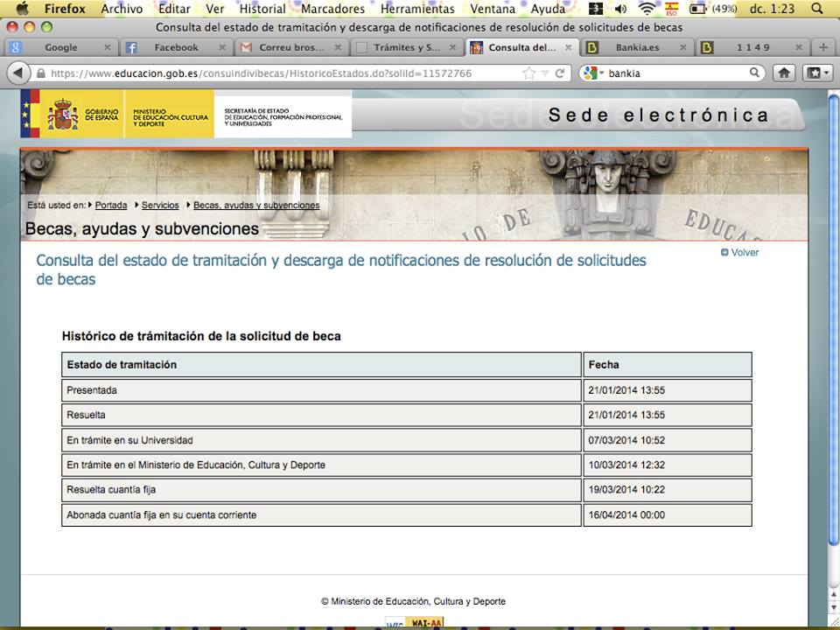This screenshot has height=630, width=840.
Task: Follow the Portada breadcrumb link
Action: pyautogui.click(x=111, y=206)
